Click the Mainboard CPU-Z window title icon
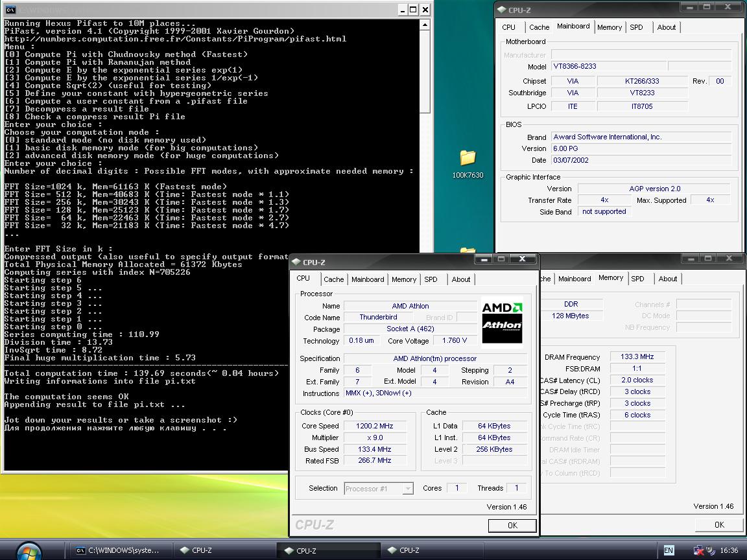Screen dimensions: 747x560 (502, 10)
